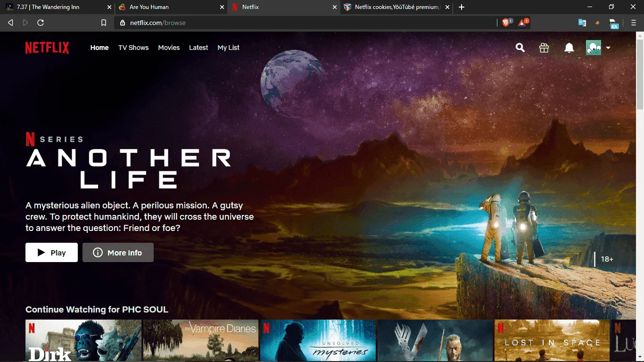
Task: Open the notifications bell
Action: pos(569,48)
